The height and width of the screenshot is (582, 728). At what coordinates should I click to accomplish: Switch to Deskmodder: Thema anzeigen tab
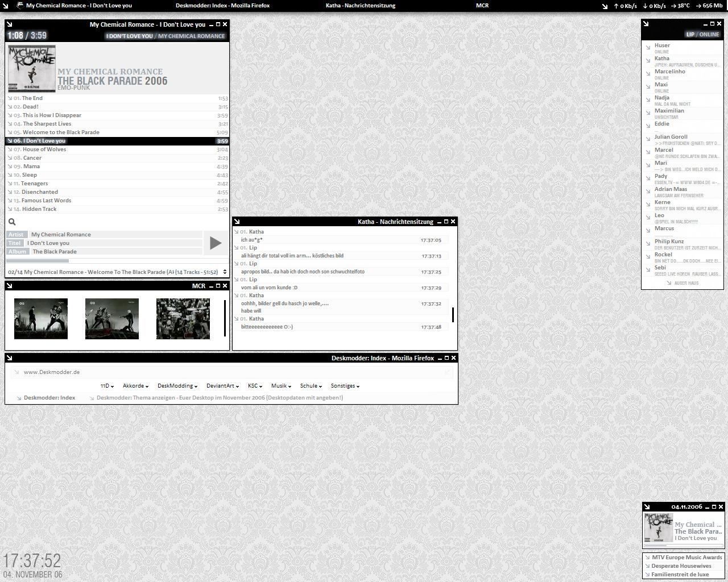tap(220, 398)
